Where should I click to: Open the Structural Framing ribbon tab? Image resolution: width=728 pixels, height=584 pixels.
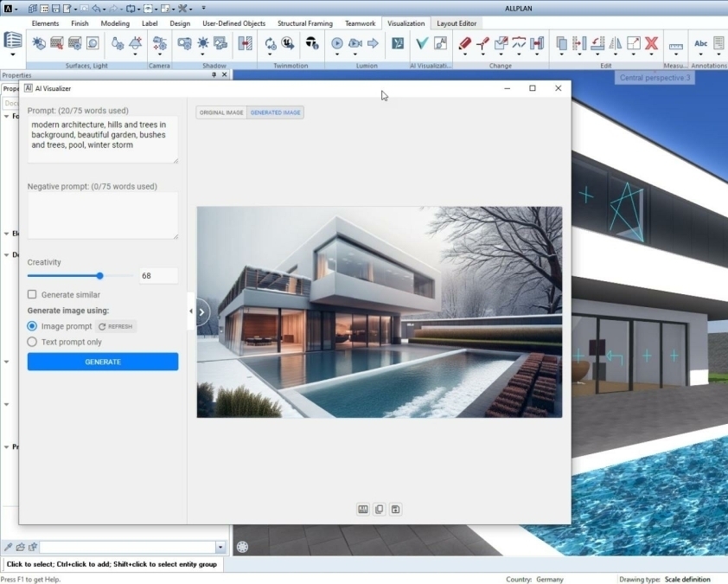(304, 23)
